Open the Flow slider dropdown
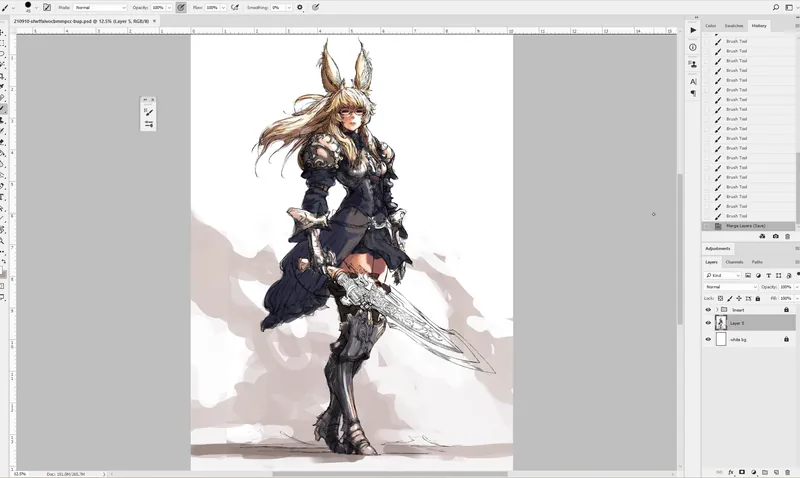The height and width of the screenshot is (478, 800). pyautogui.click(x=223, y=8)
